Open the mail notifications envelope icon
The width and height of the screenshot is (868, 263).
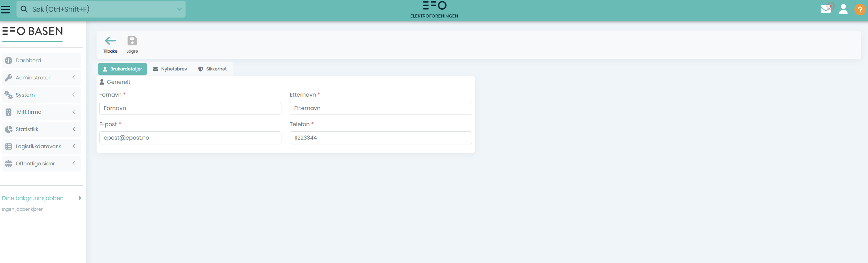point(826,9)
